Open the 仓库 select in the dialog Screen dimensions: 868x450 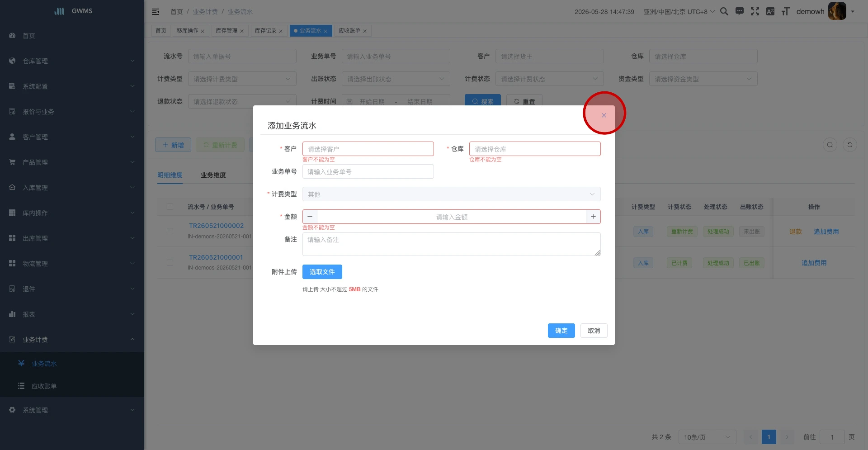pos(535,149)
